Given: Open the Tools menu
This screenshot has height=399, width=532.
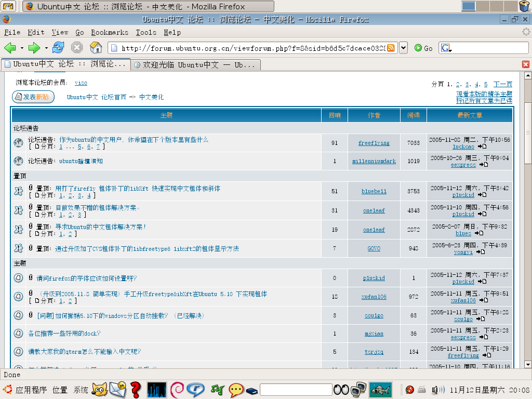Looking at the screenshot, I should click(x=146, y=32).
